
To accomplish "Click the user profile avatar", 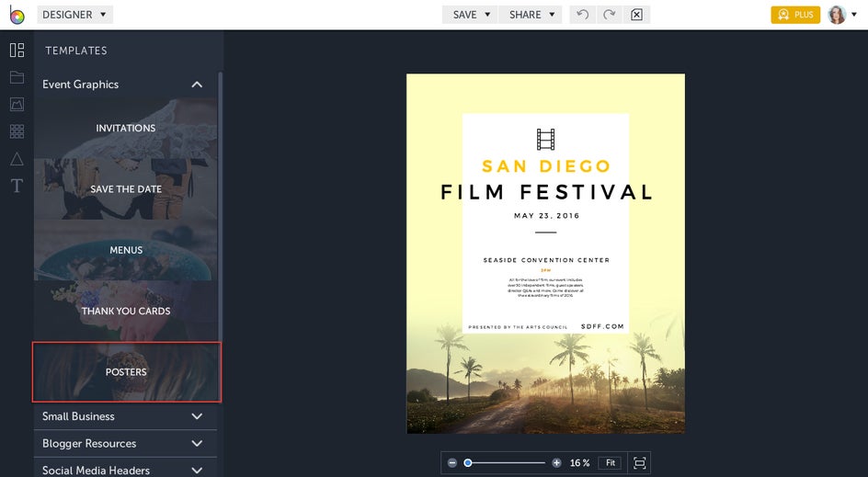I will (x=837, y=15).
